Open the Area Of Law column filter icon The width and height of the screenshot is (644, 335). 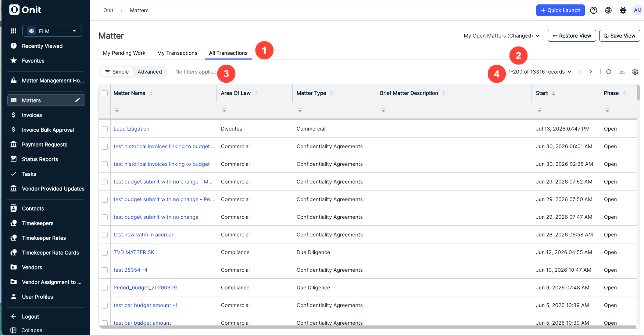click(224, 110)
